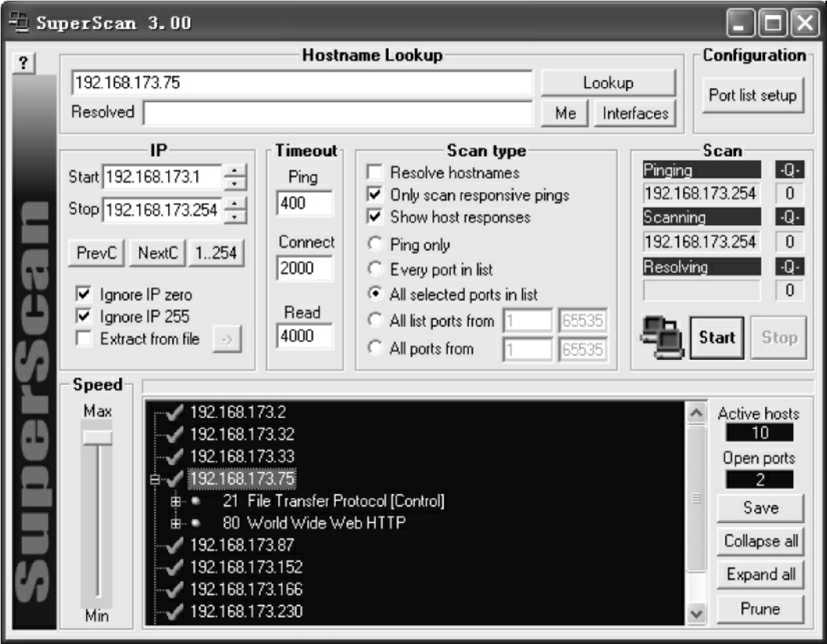The width and height of the screenshot is (827, 644).
Task: Select All list ports from option
Action: [x=374, y=322]
